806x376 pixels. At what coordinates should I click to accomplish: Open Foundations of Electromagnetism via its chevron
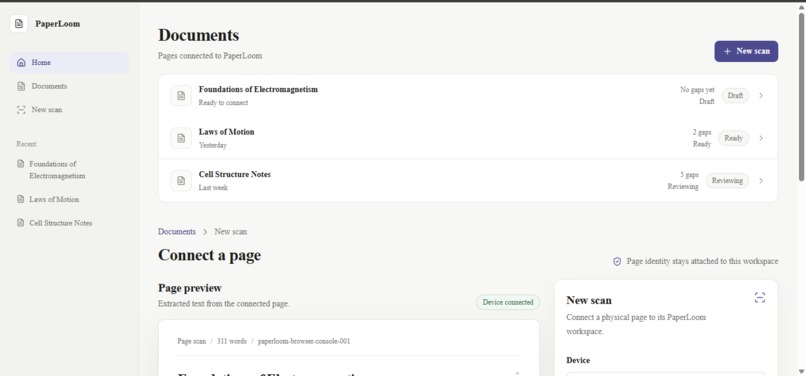pyautogui.click(x=761, y=96)
